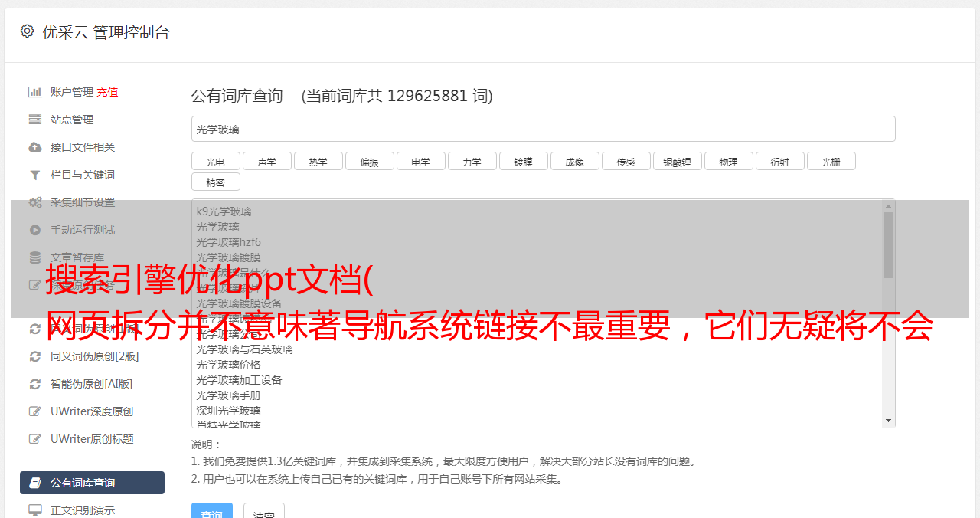
Task: Click the refresh icon for 同义词伪原创[2版]
Action: pos(35,356)
